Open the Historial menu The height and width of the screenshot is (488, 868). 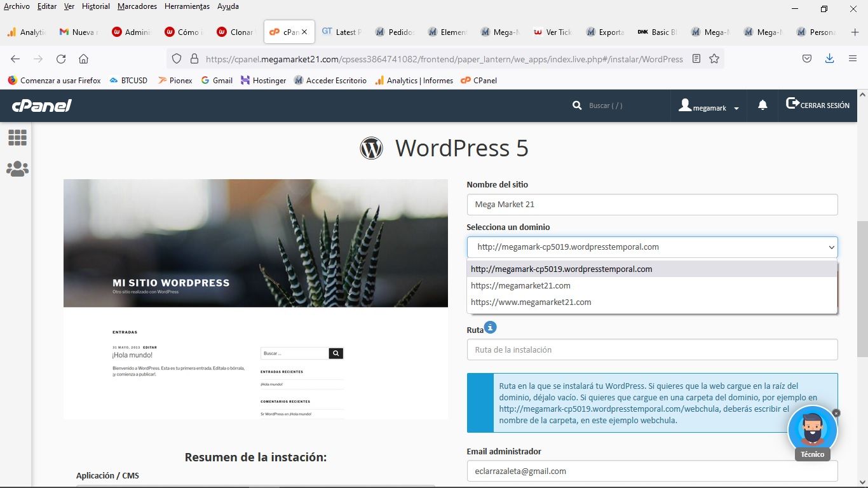pos(96,6)
